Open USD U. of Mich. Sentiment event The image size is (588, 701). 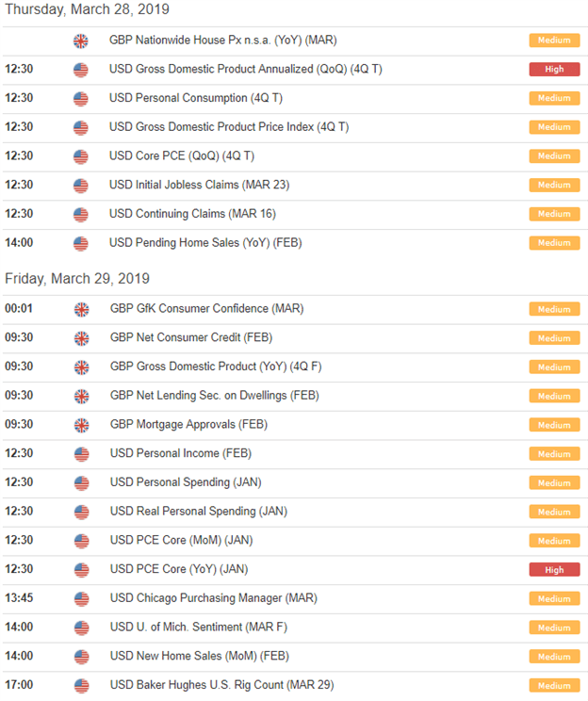[199, 628]
